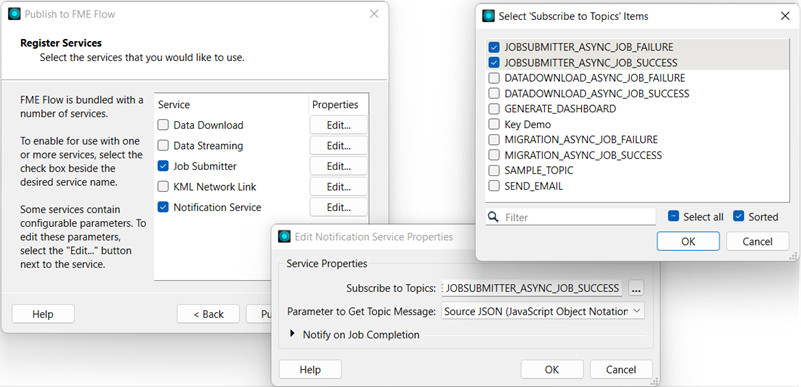Click Edit... for Data Streaming
801x387 pixels.
pyautogui.click(x=339, y=146)
